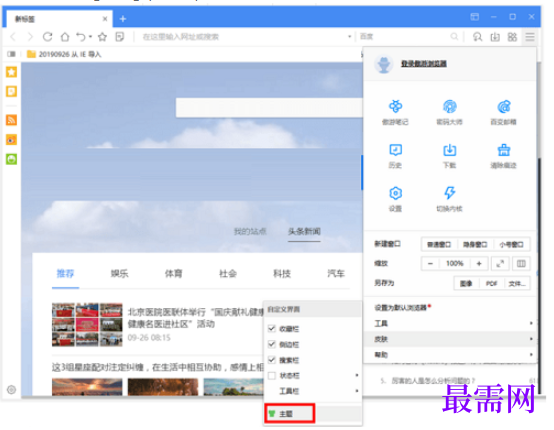This screenshot has width=554, height=430.
Task: Check the 状态栏 status bar checkbox
Action: pyautogui.click(x=272, y=376)
